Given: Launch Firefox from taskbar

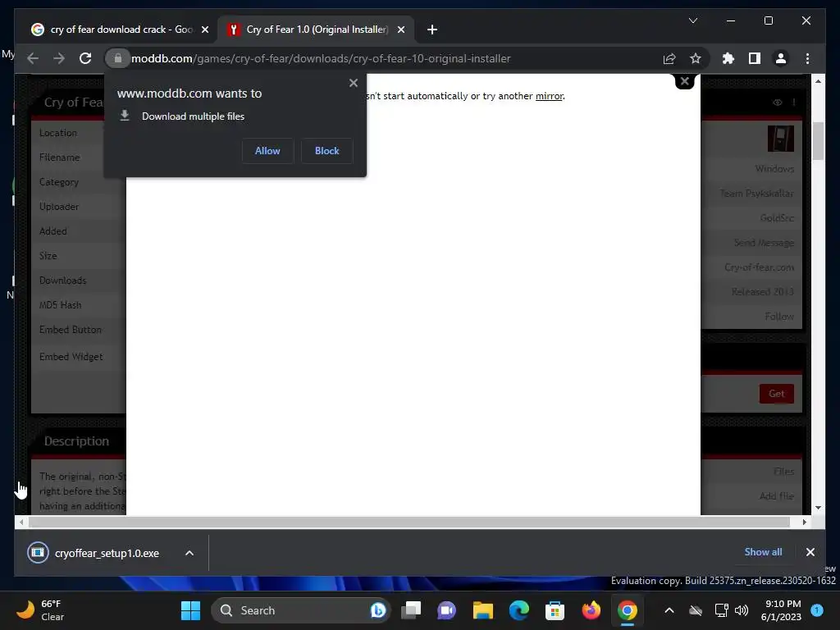Looking at the screenshot, I should point(591,610).
